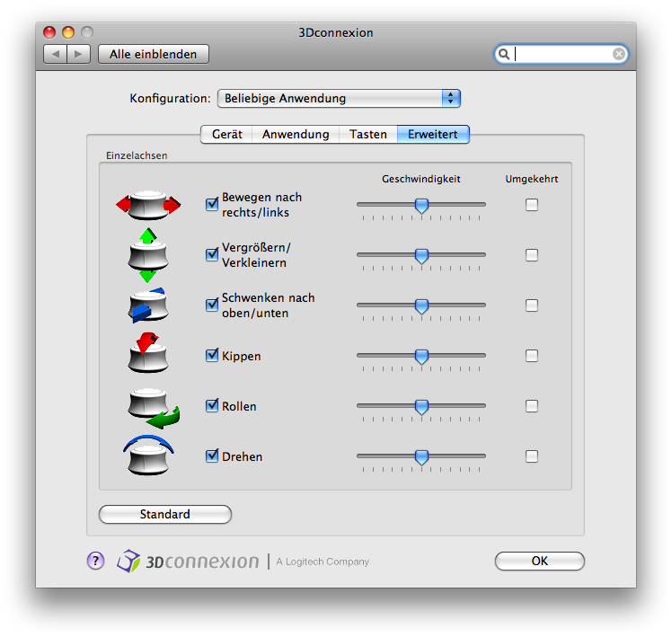Click the Rollen speed slider handle

pyautogui.click(x=421, y=407)
